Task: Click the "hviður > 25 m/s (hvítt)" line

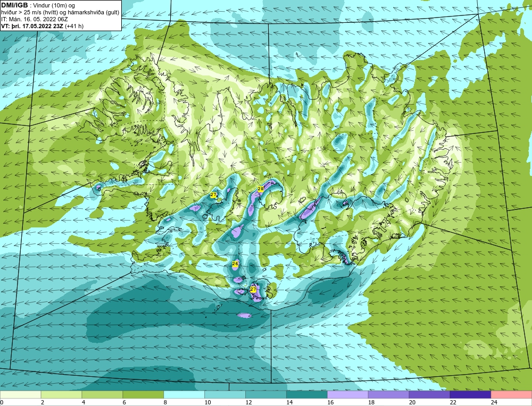Action: click(x=29, y=13)
